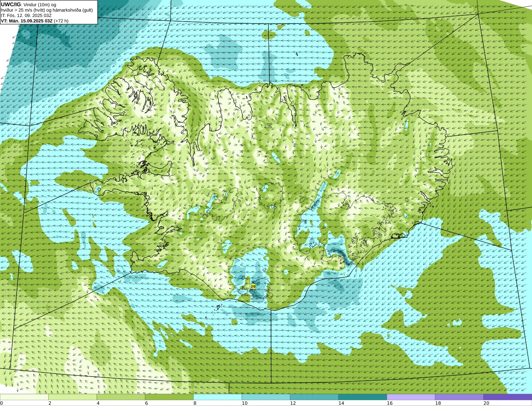Select the 14–16 m/s dark teal swatch
Screen dimensions: 532x406
click(x=363, y=397)
